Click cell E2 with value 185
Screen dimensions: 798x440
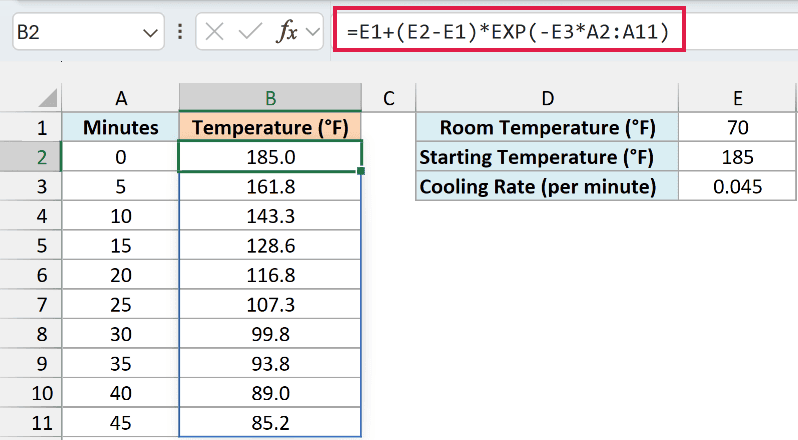[737, 157]
